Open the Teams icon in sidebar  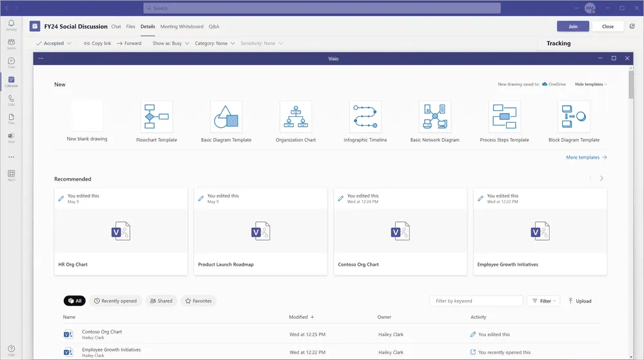[11, 44]
